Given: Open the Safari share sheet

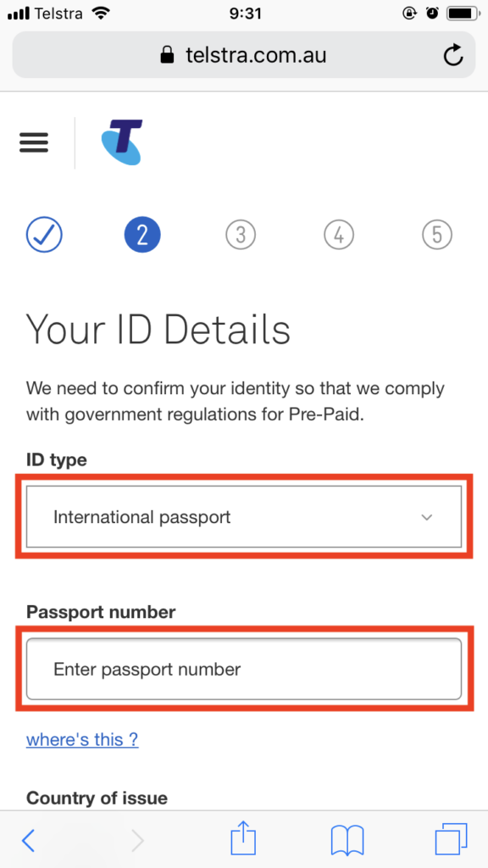Looking at the screenshot, I should pos(243,838).
